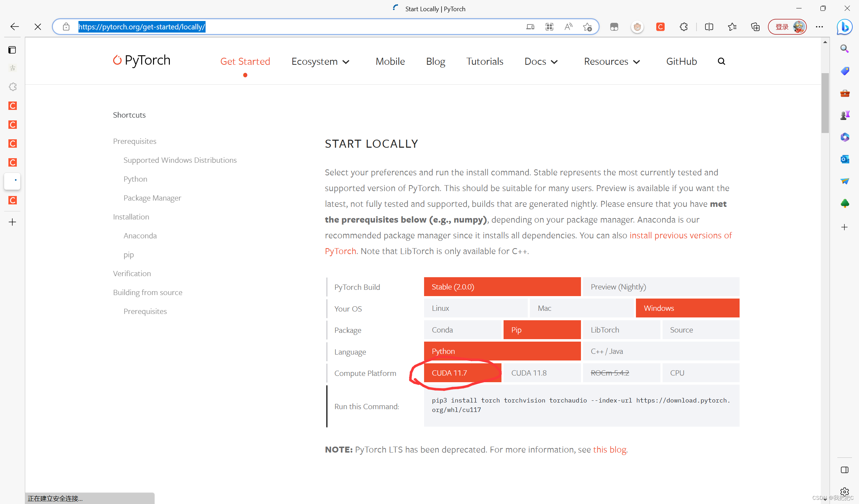Select CUDA 11.8 compute platform
This screenshot has width=859, height=504.
pyautogui.click(x=542, y=373)
